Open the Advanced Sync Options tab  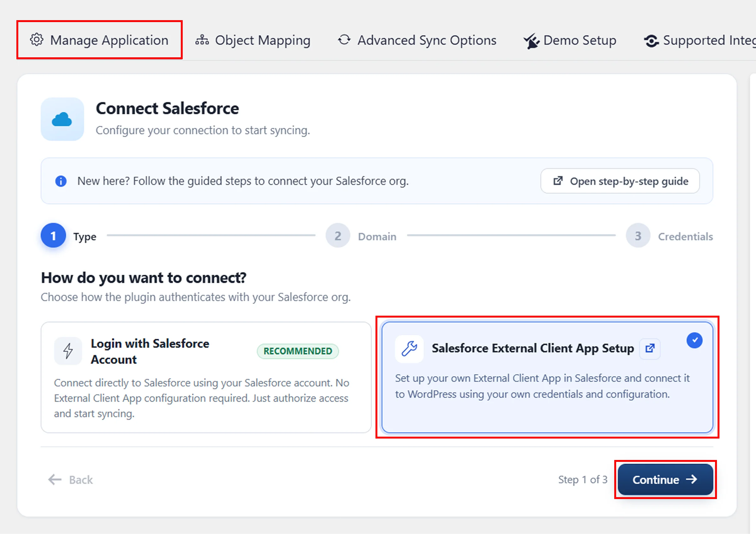417,40
